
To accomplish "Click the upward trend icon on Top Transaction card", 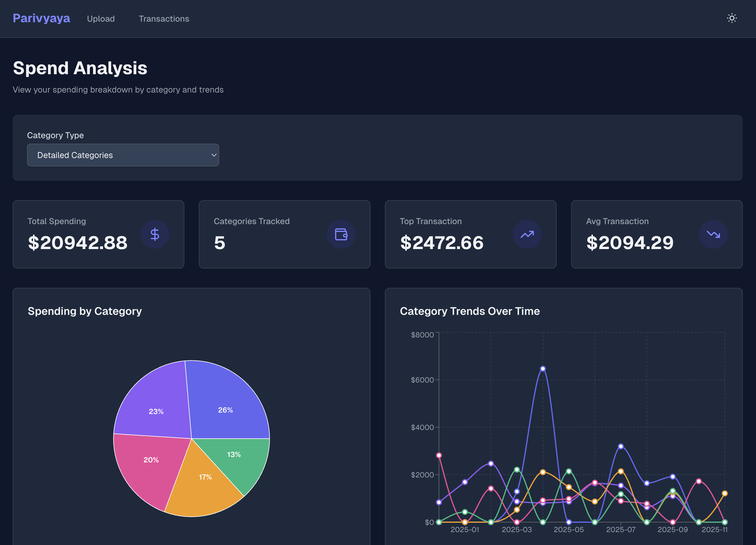I will point(527,234).
